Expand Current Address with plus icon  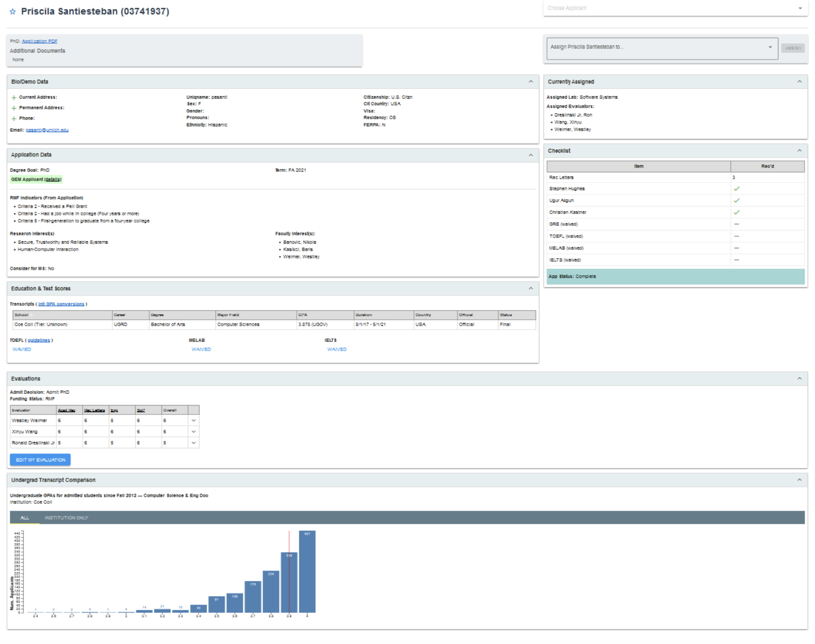14,98
